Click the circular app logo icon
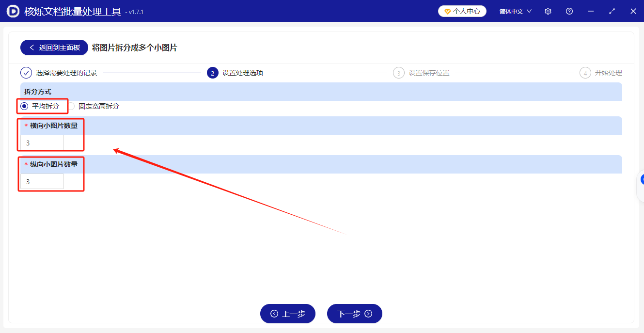The width and height of the screenshot is (644, 333). (13, 11)
